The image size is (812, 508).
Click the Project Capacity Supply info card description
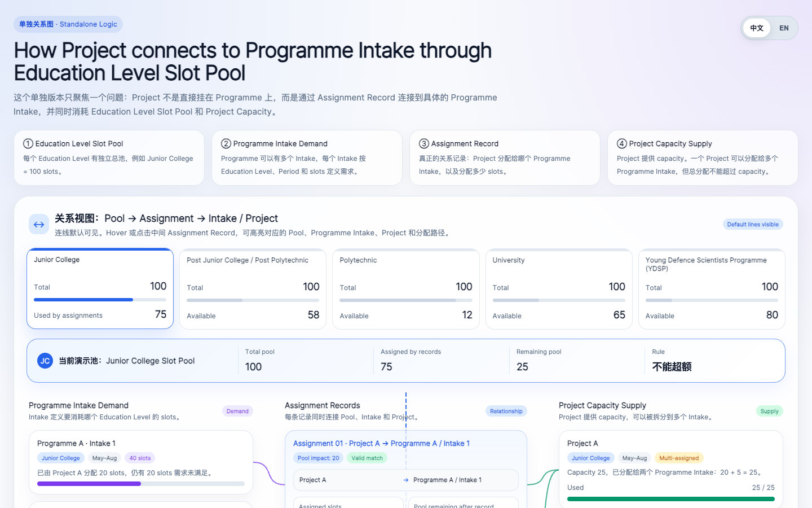[x=698, y=165]
